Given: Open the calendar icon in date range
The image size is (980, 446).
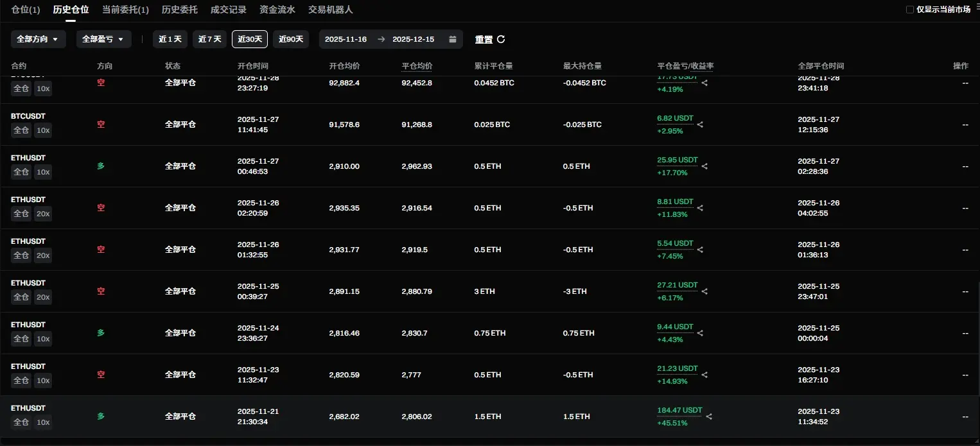Looking at the screenshot, I should (452, 39).
